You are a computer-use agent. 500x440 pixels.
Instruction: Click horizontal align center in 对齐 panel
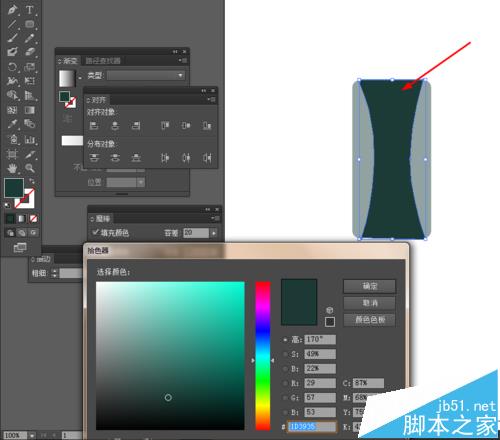(x=115, y=126)
